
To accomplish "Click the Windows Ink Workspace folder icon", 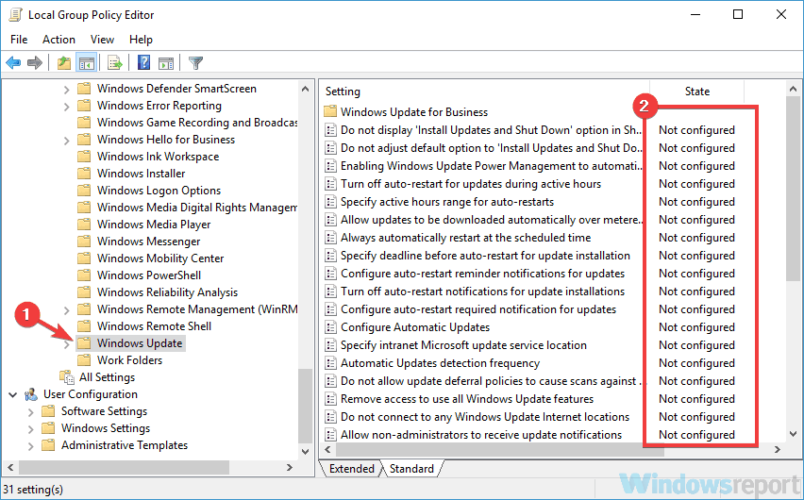I will point(84,156).
